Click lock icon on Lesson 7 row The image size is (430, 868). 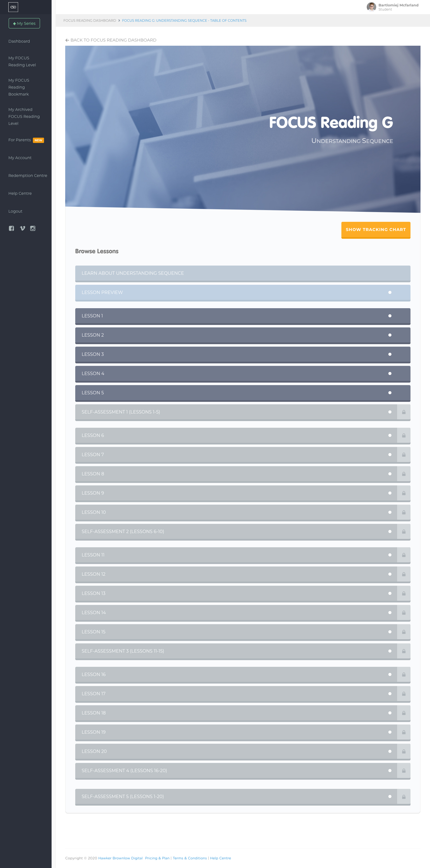(403, 454)
